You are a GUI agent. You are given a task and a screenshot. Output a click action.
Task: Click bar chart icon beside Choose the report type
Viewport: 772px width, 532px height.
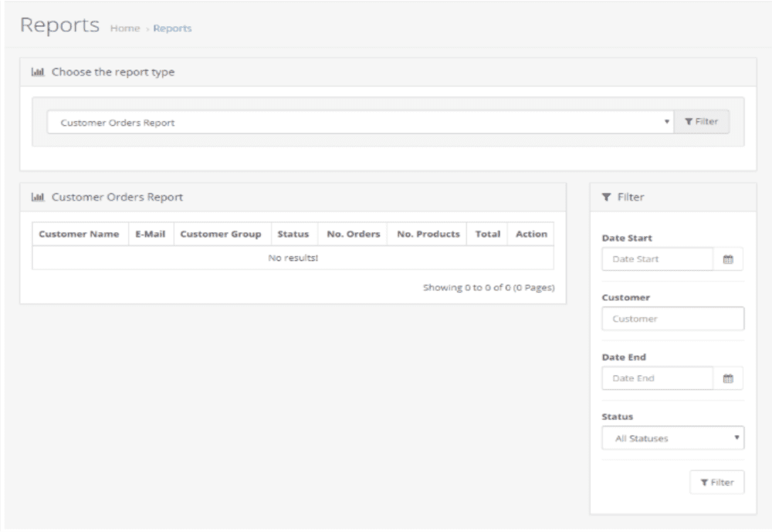point(38,73)
